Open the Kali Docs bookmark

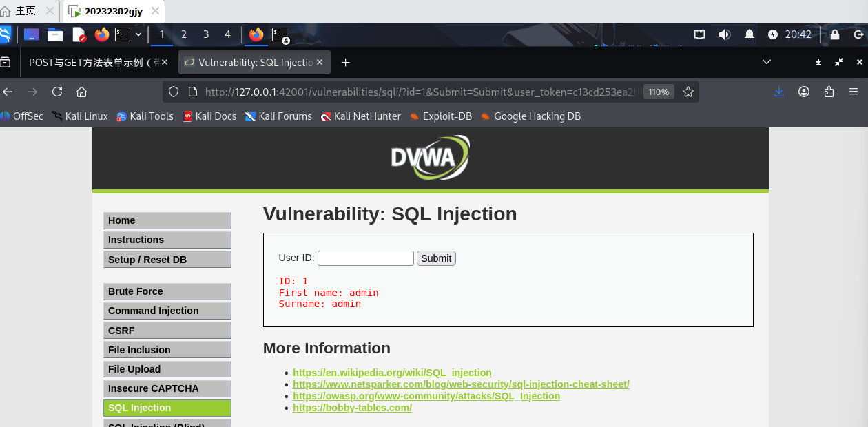point(209,116)
